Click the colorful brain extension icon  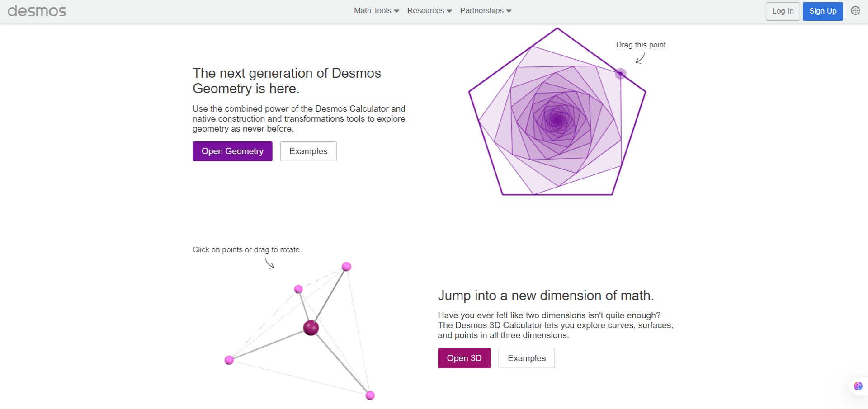pos(858,386)
